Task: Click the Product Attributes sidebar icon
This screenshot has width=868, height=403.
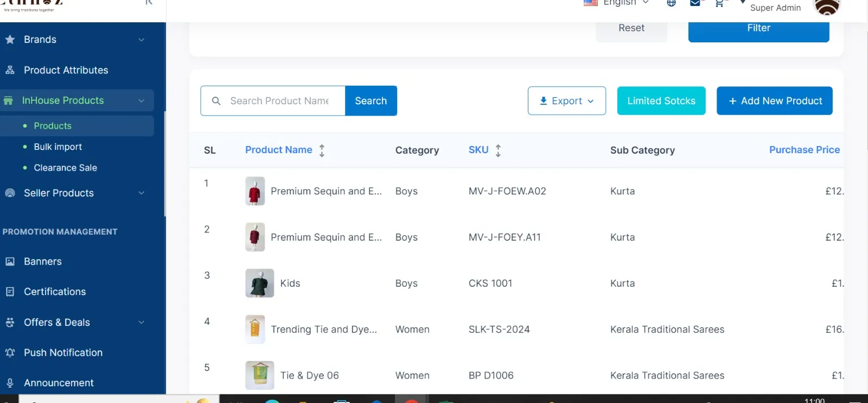Action: [x=10, y=70]
